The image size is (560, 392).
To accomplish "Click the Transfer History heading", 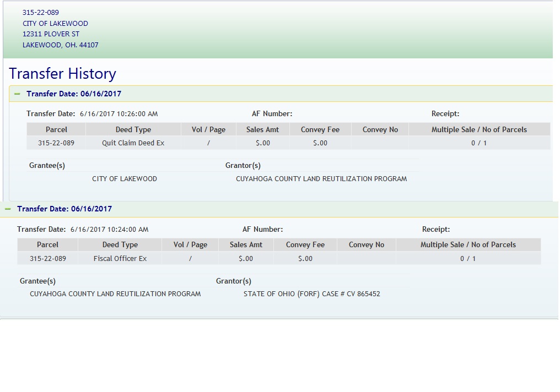I will click(62, 74).
